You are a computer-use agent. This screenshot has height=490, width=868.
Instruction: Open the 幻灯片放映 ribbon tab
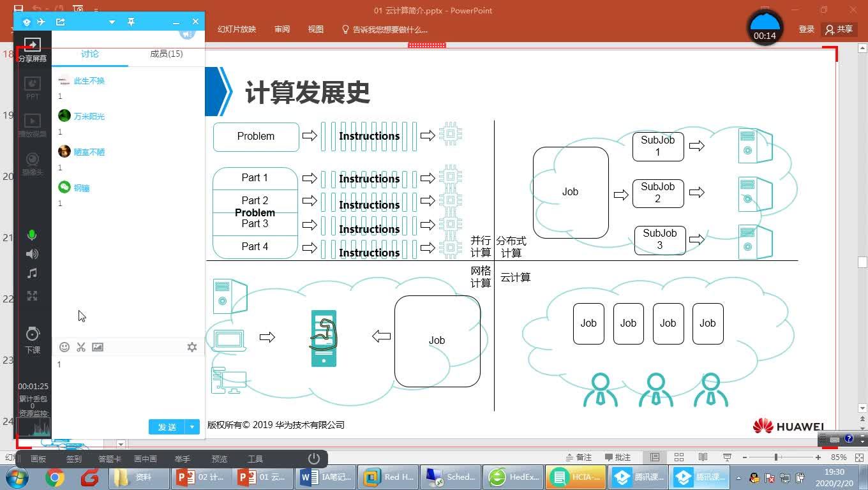tap(237, 29)
